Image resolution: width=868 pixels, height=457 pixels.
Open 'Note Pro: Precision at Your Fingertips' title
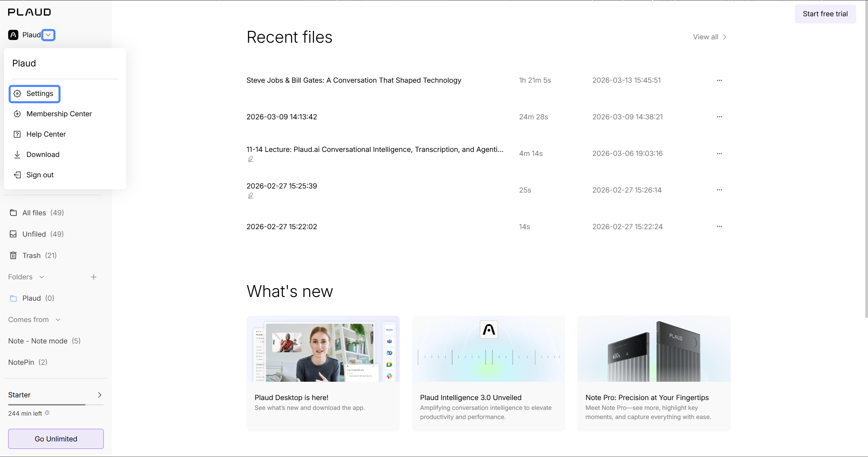click(647, 398)
